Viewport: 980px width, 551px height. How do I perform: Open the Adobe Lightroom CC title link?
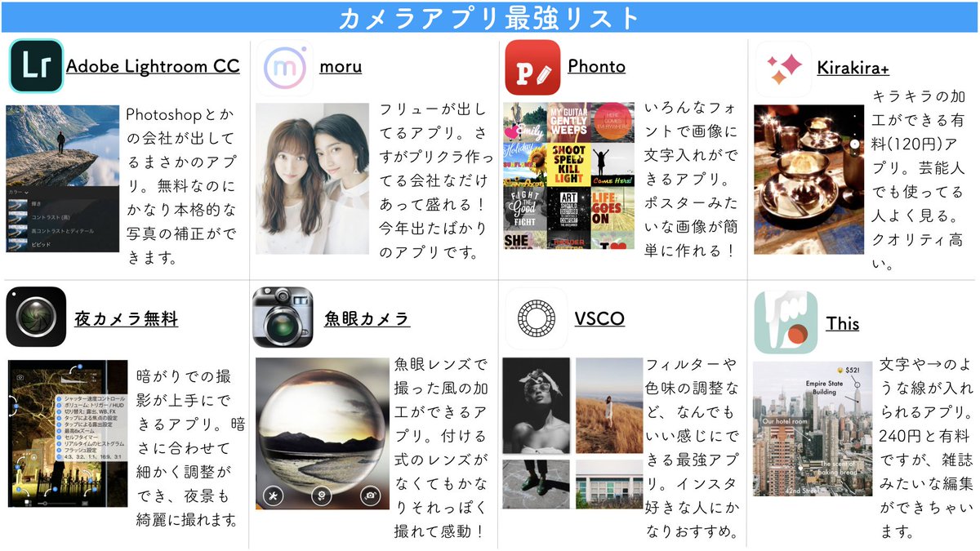(x=153, y=66)
